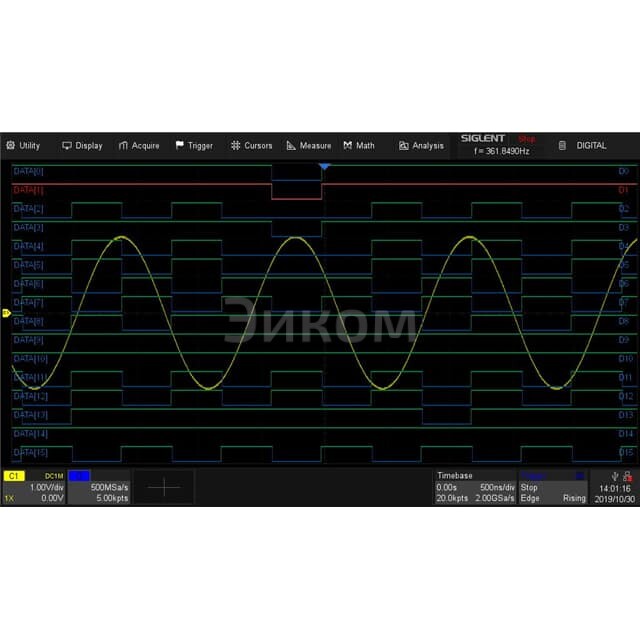Click the C1 channel descriptor box
The width and height of the screenshot is (640, 640).
pyautogui.click(x=34, y=487)
